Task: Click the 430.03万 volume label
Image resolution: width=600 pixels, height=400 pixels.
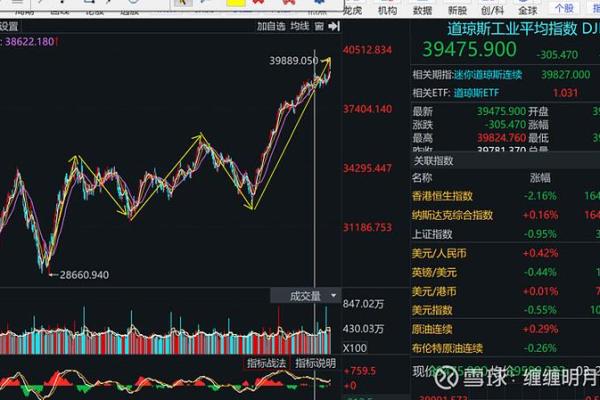Action: (363, 329)
